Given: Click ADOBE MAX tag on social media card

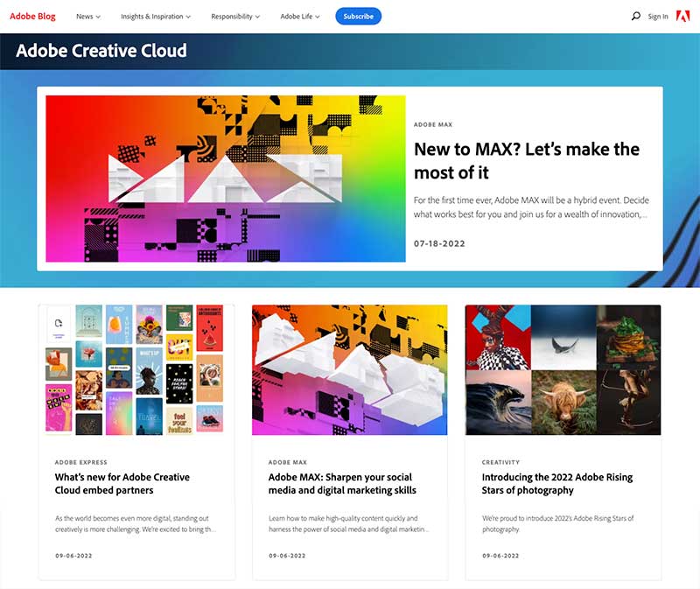Looking at the screenshot, I should [x=288, y=462].
